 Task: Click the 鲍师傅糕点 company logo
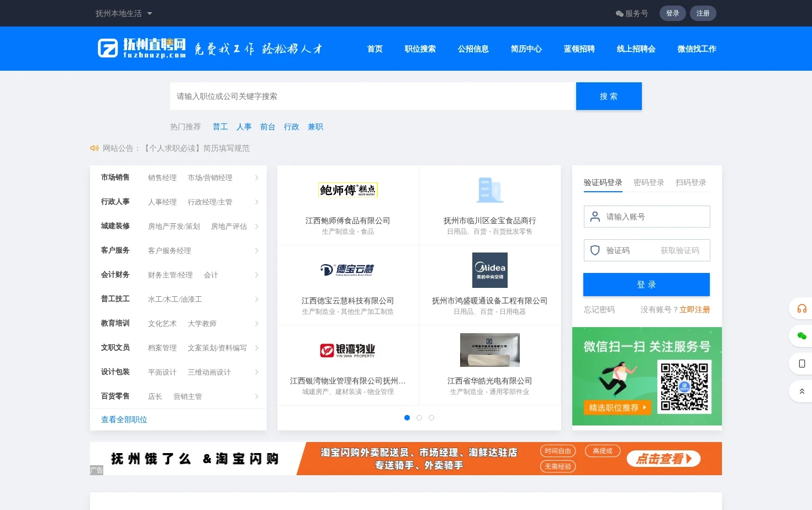coord(348,190)
